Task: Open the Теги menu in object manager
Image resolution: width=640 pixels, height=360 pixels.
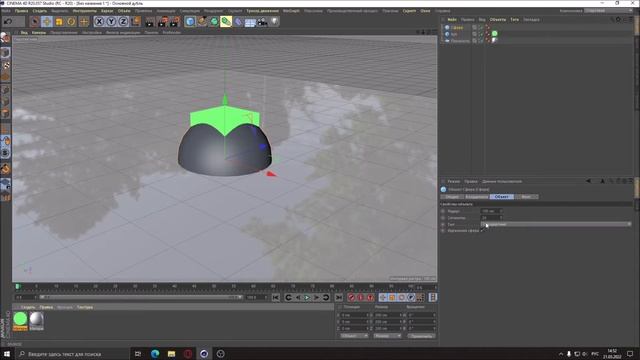Action: click(x=514, y=20)
